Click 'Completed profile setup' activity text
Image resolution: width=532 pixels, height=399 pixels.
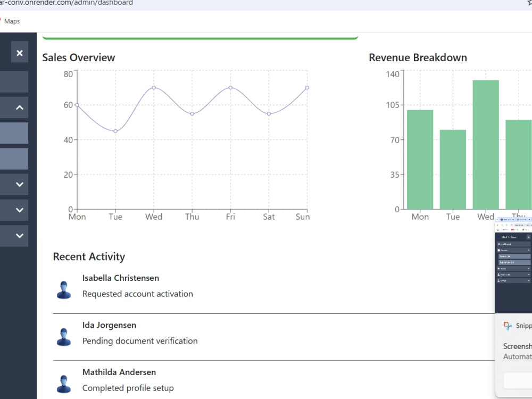(x=128, y=388)
